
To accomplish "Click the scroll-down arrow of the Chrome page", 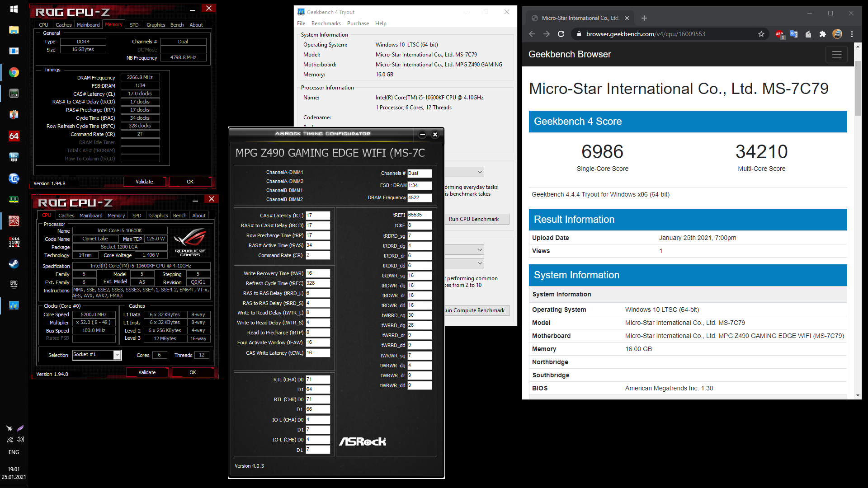I will coord(858,395).
